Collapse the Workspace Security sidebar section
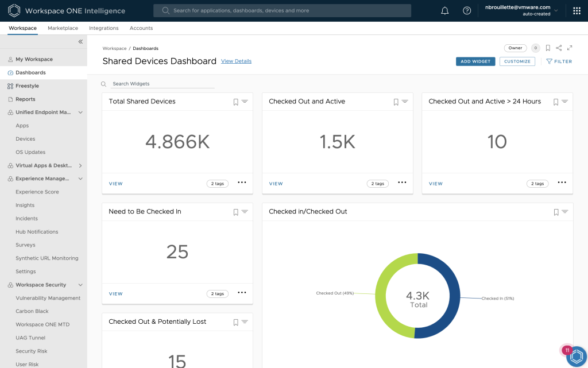Image resolution: width=588 pixels, height=368 pixels. tap(80, 285)
